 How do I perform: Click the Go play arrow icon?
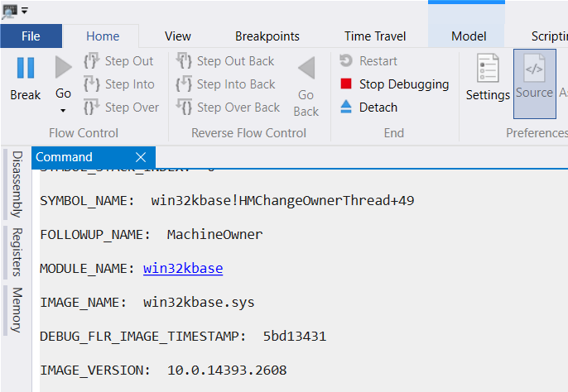click(x=63, y=67)
